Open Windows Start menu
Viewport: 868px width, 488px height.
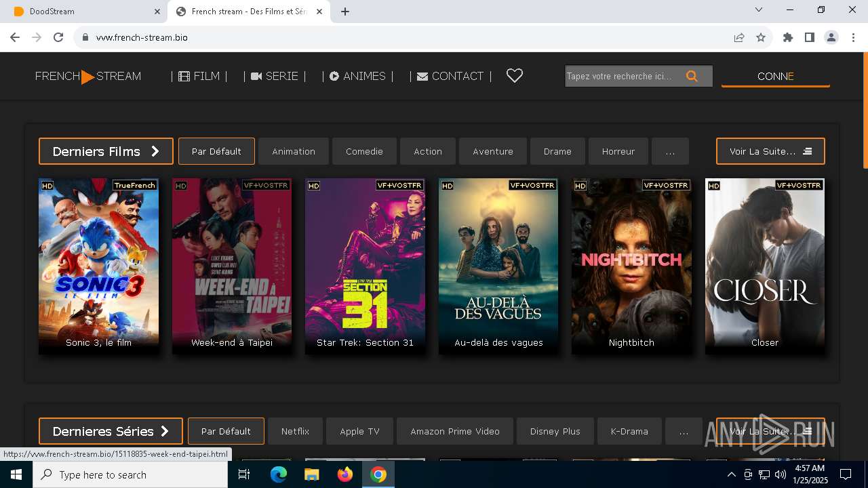(16, 474)
